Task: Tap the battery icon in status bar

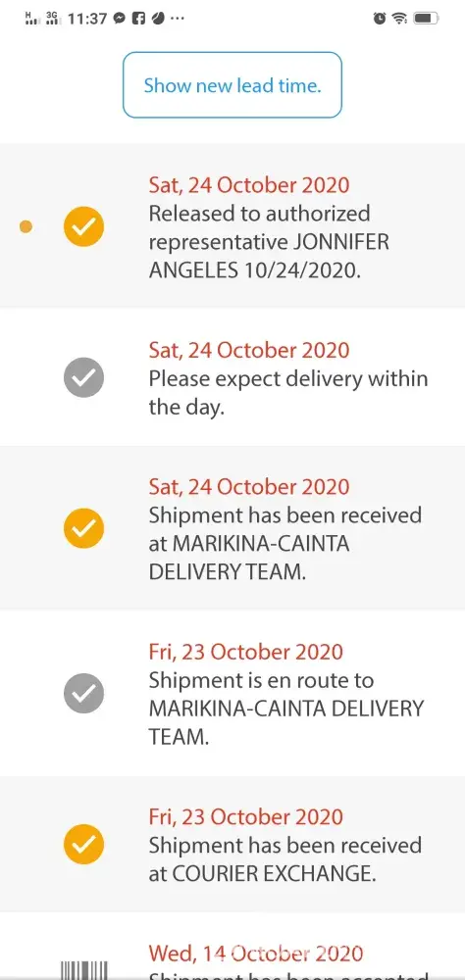Action: coord(426,19)
